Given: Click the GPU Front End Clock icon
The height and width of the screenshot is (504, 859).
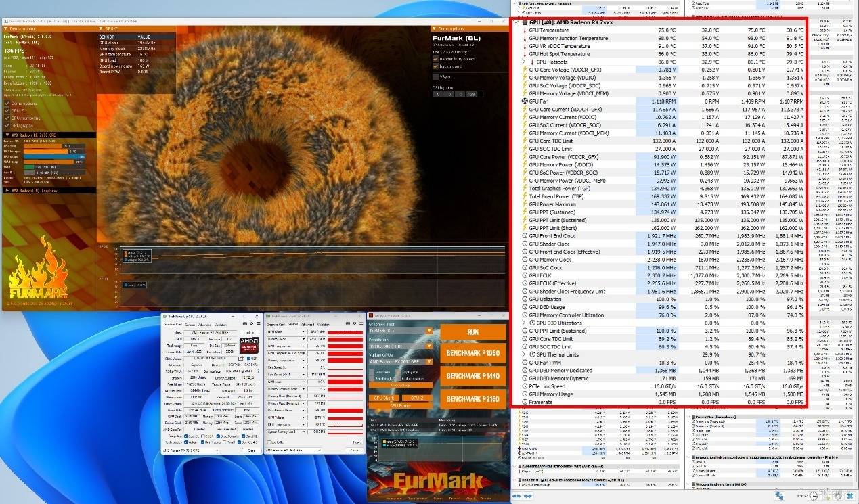Looking at the screenshot, I should [524, 236].
